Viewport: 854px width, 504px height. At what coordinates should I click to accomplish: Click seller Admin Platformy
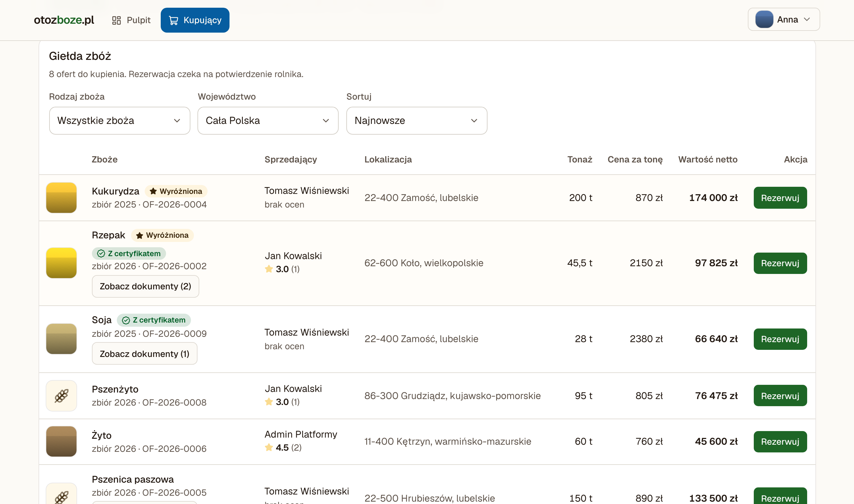[x=301, y=434]
